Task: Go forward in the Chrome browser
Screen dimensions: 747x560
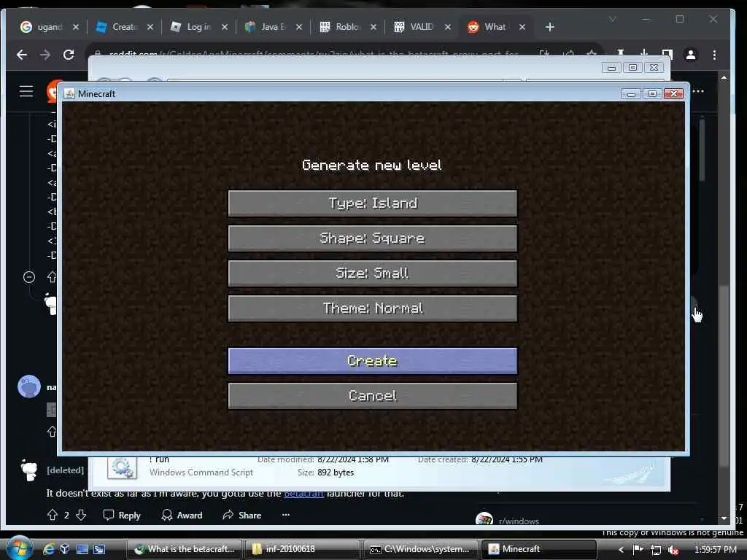Action: tap(45, 55)
